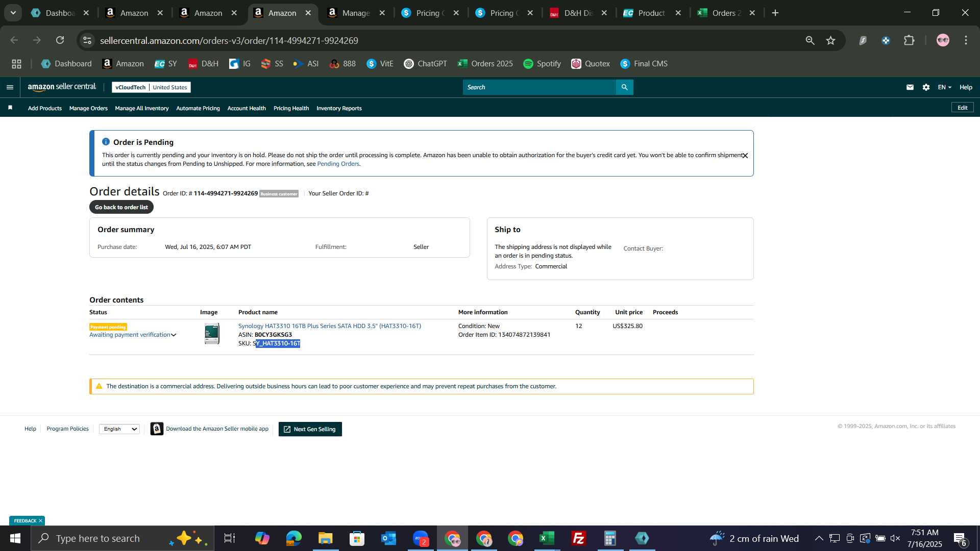This screenshot has width=980, height=551.
Task: Open Manage Orders menu item
Action: (88, 108)
